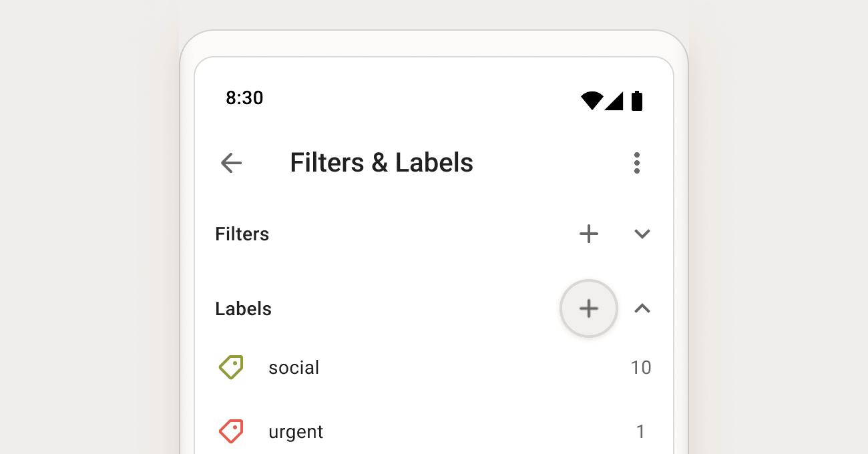Tap the highlighted plus to add a new label

click(588, 308)
